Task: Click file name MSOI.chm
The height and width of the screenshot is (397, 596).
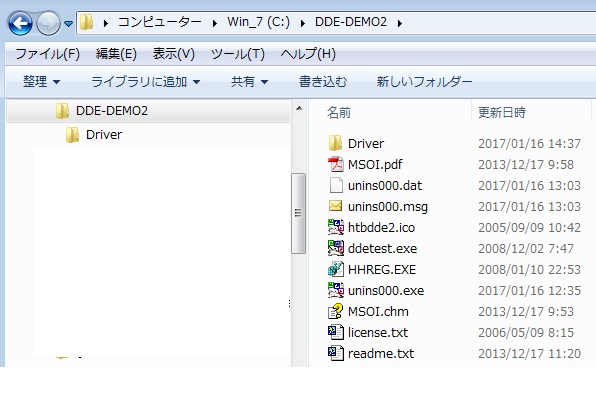Action: click(x=378, y=311)
